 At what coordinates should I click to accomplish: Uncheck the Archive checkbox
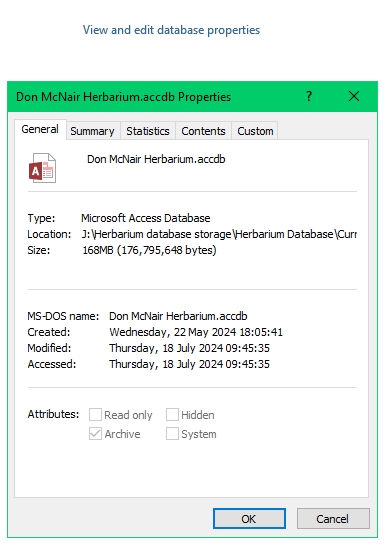[x=96, y=434]
